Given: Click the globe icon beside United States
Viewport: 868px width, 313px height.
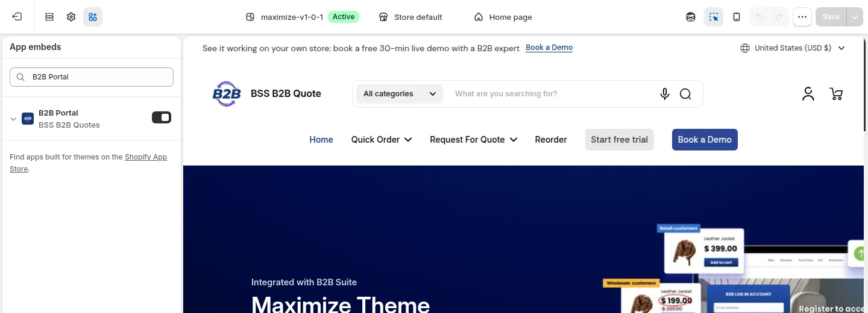Looking at the screenshot, I should point(745,48).
